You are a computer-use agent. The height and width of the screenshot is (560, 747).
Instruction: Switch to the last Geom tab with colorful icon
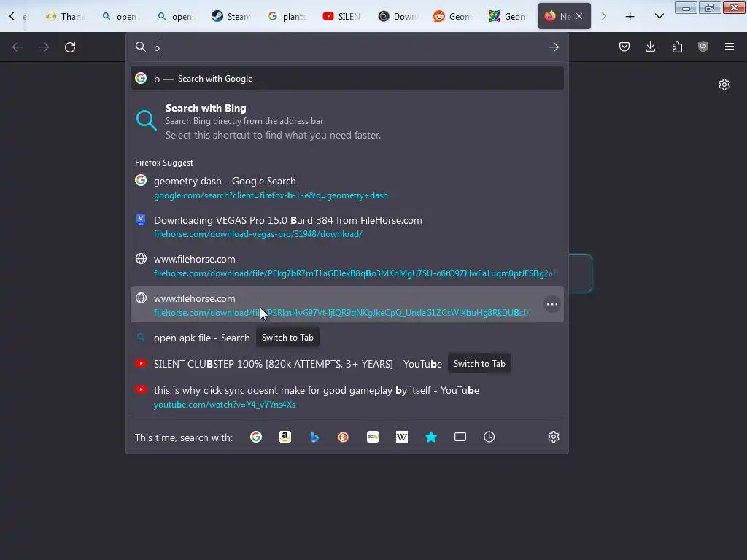[x=508, y=16]
